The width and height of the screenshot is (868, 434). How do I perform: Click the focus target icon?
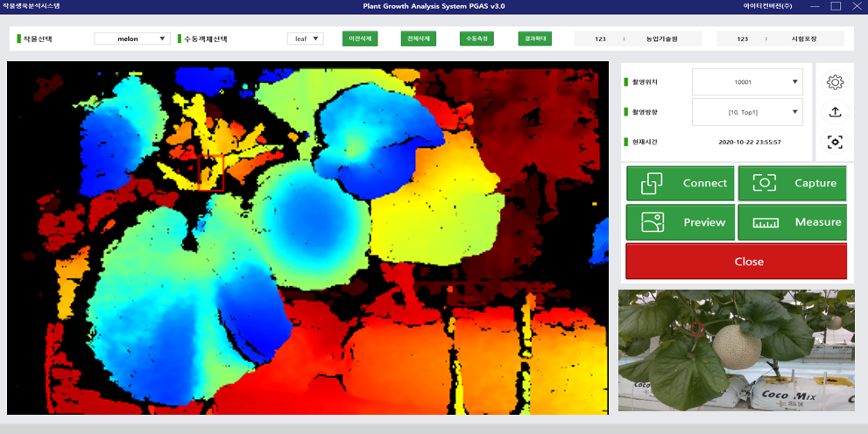[835, 142]
